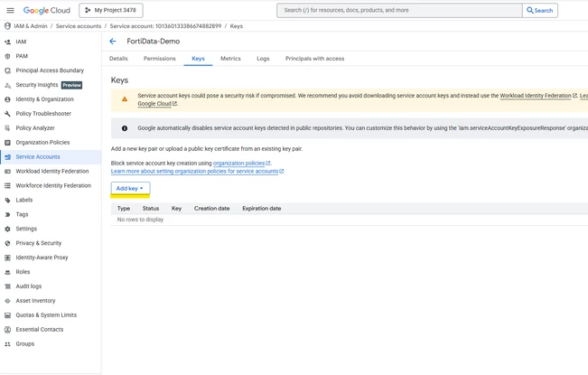The image size is (588, 375).
Task: Click the Google Cloud logo
Action: 46,11
